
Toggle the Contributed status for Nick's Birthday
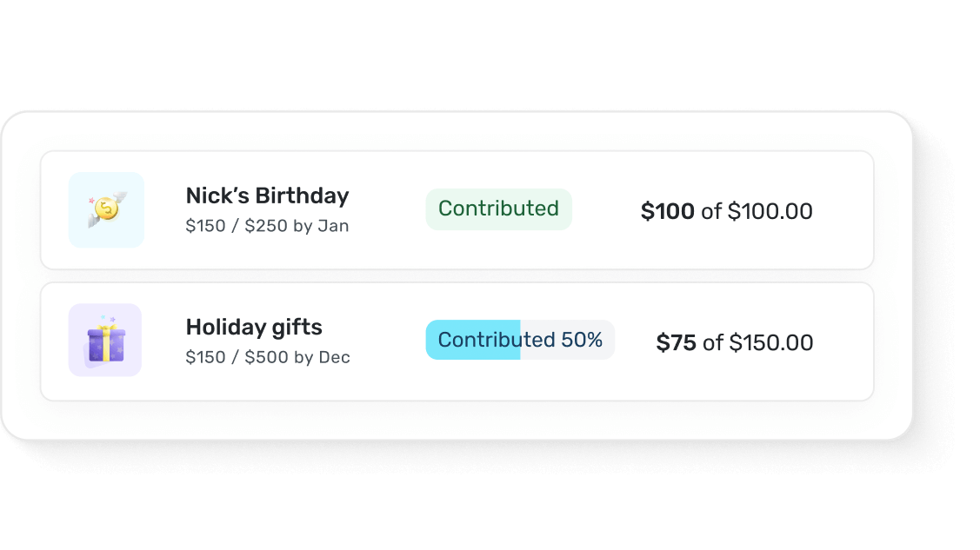498,209
